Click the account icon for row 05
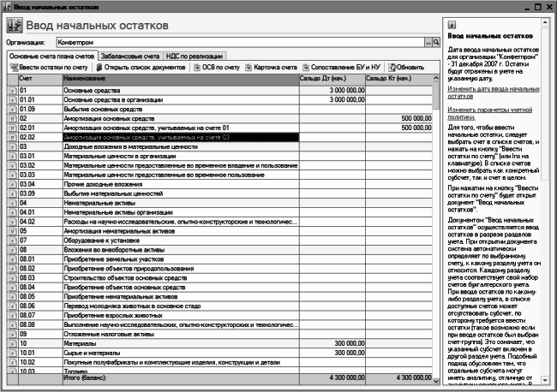 [13, 231]
